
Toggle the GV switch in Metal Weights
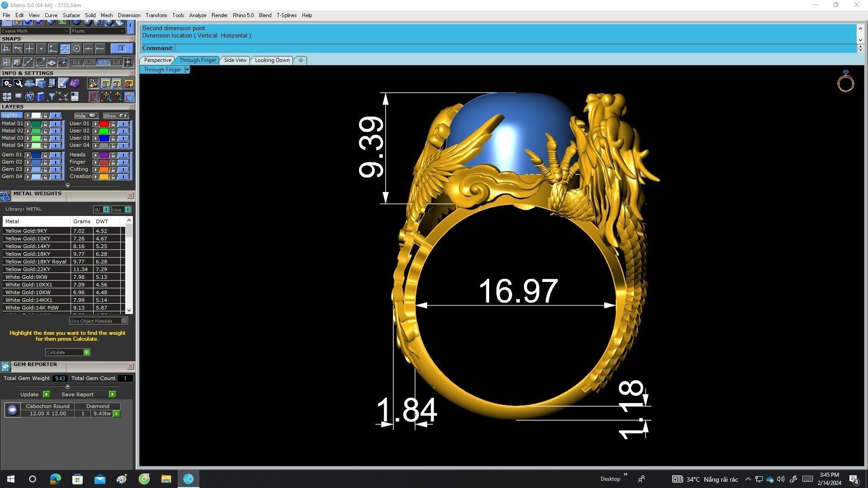coord(106,210)
